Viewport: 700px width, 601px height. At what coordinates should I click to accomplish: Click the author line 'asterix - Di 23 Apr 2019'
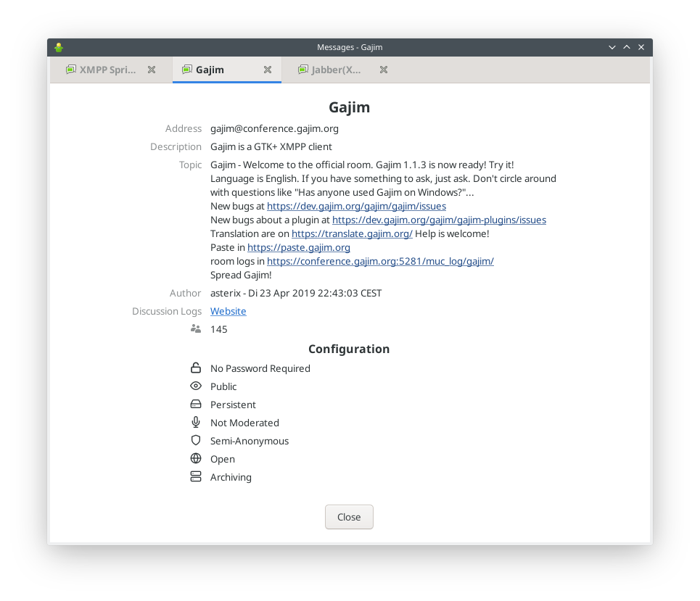click(x=296, y=293)
